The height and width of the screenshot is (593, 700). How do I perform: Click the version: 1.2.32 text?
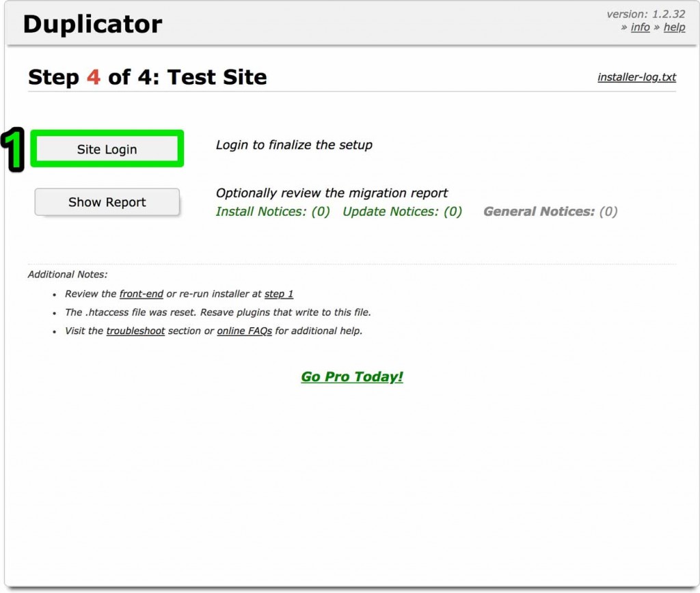pyautogui.click(x=645, y=14)
